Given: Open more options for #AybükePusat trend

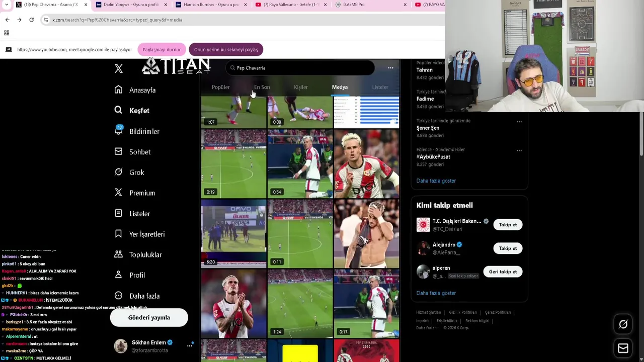Looking at the screenshot, I should click(x=519, y=150).
